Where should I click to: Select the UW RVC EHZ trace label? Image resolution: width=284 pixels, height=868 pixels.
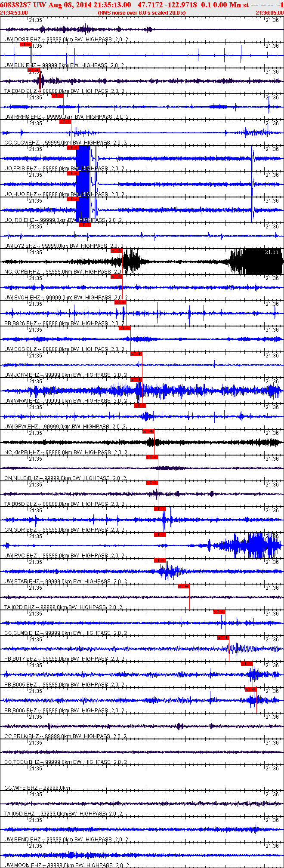(64, 556)
